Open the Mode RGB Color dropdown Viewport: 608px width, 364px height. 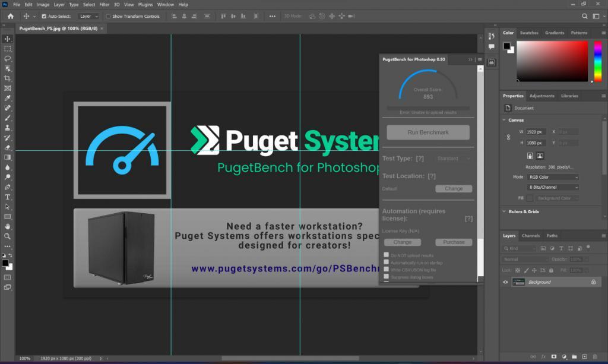coord(553,177)
